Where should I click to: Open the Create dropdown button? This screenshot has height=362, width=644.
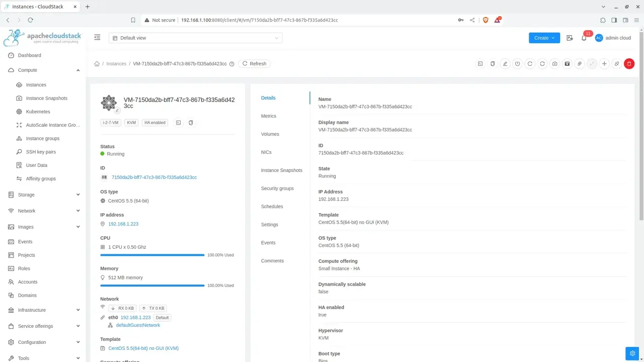(x=544, y=38)
